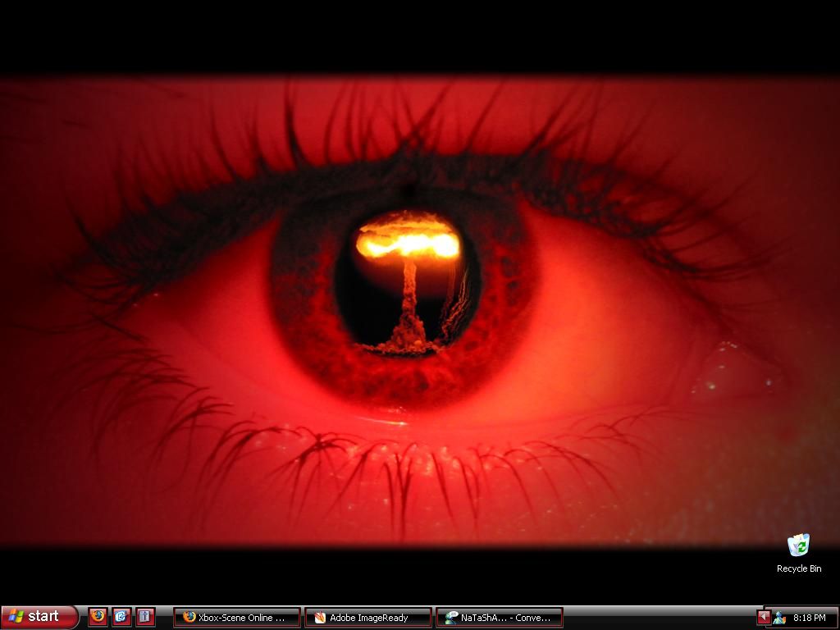Viewport: 840px width, 630px height.
Task: Expand hidden system tray icons arrow
Action: pos(764,617)
